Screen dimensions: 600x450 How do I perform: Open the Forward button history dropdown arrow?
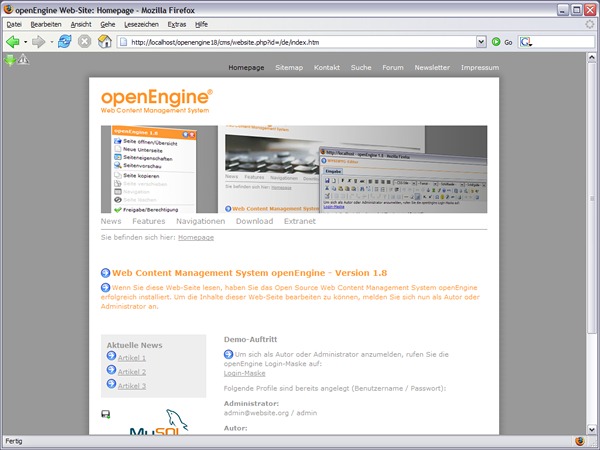[51, 42]
